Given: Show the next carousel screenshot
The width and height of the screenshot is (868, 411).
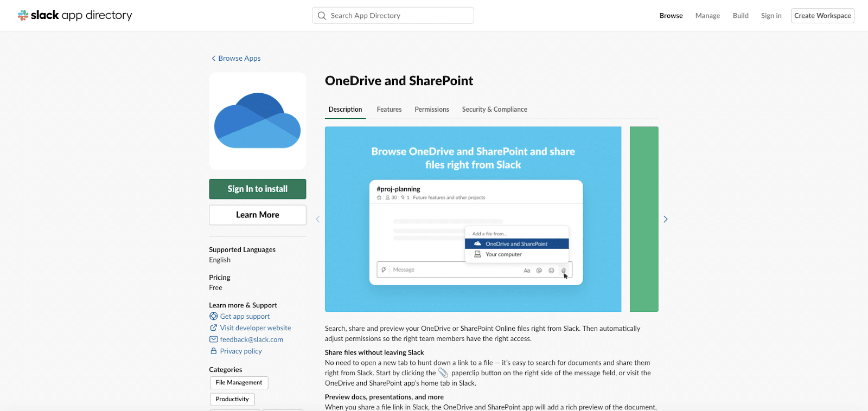Looking at the screenshot, I should [666, 219].
